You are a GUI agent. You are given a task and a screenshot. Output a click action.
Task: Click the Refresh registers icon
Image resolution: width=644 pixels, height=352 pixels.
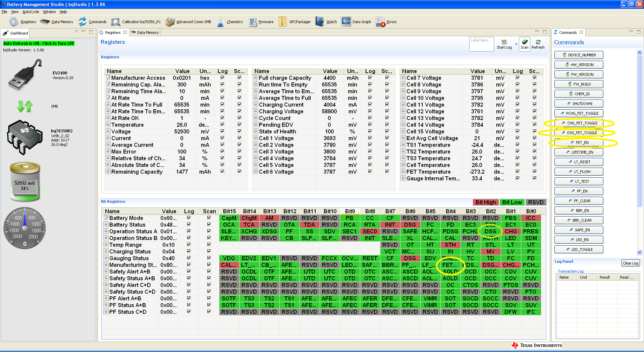pos(538,42)
